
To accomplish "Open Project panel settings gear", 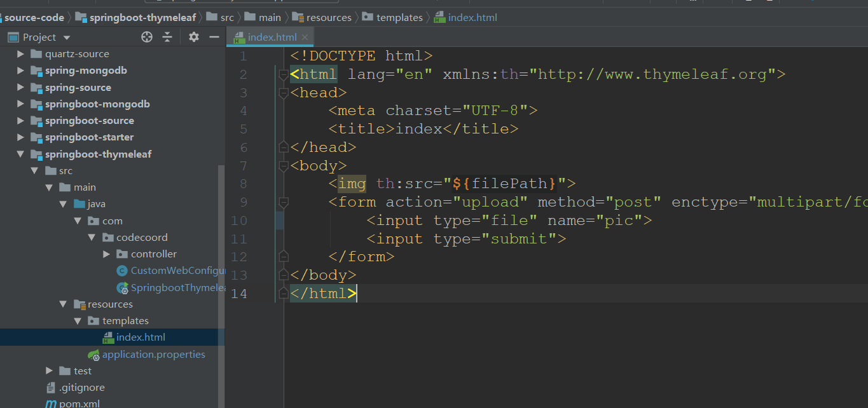I will pyautogui.click(x=193, y=37).
